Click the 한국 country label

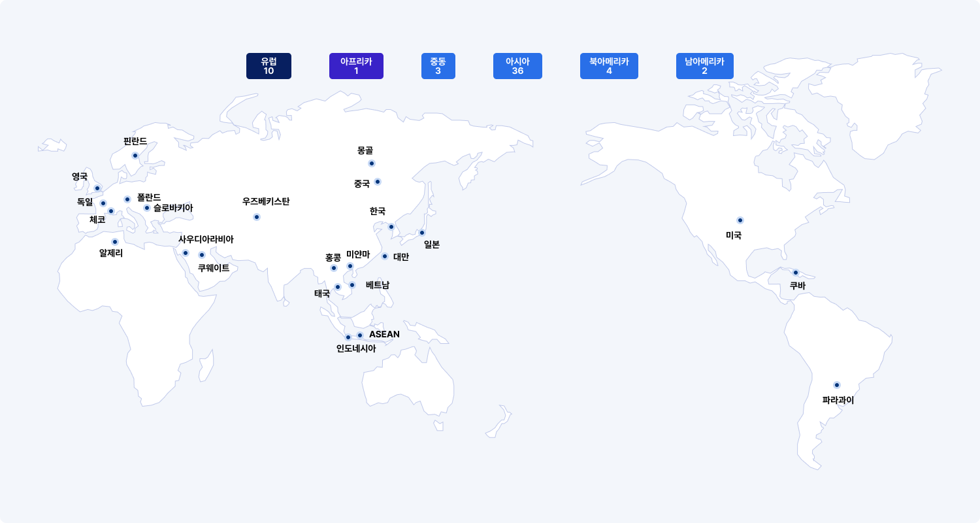(x=378, y=211)
